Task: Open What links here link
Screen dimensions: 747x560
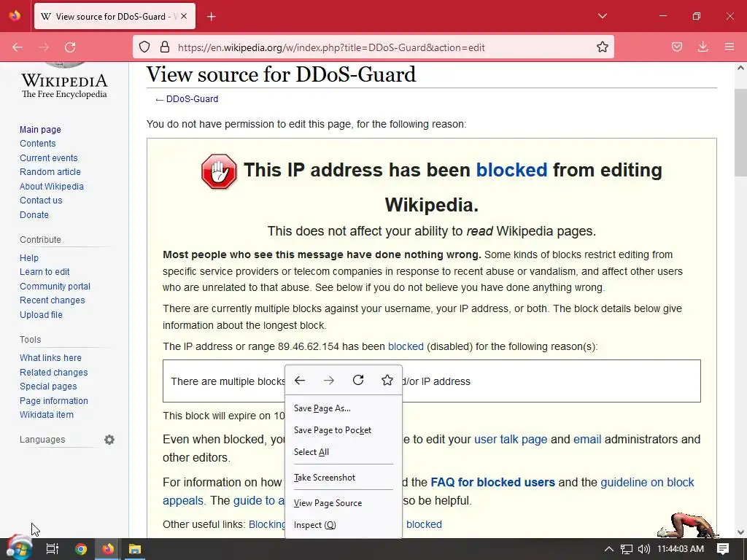Action: (50, 357)
